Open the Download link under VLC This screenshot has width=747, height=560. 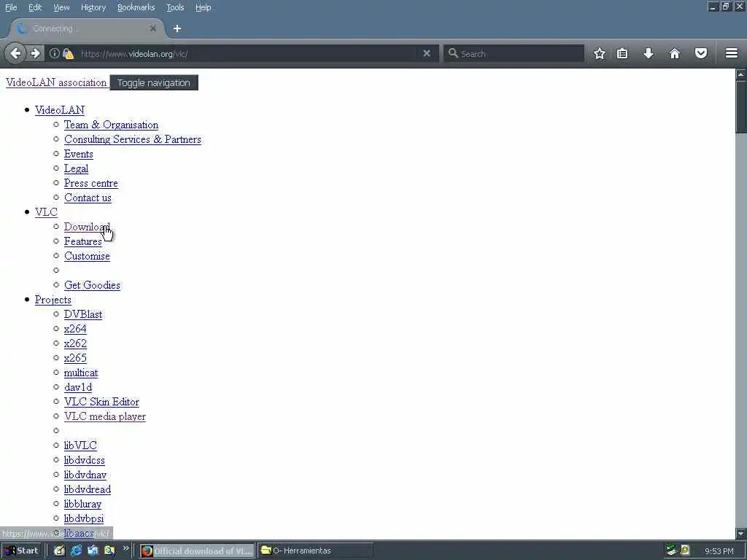(x=87, y=227)
